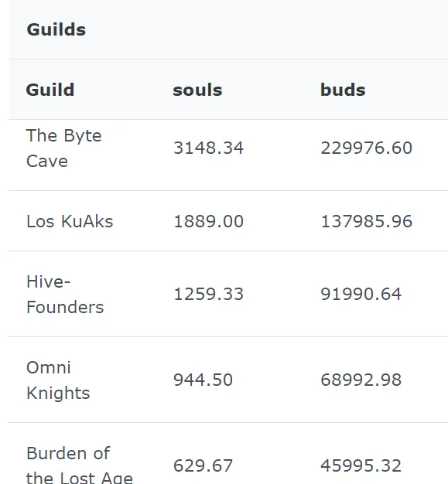Select Burden of the Lost Age guild
The width and height of the screenshot is (448, 484).
pos(80,465)
